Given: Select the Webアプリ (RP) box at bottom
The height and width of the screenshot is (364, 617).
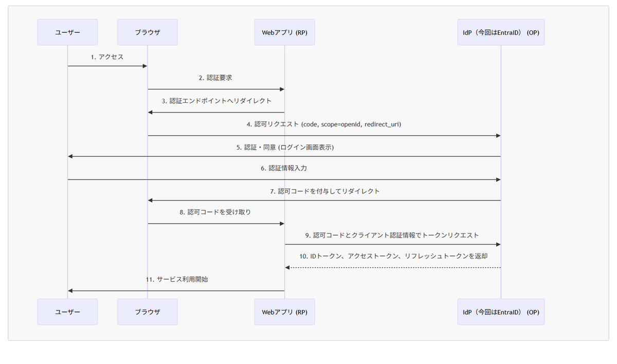Looking at the screenshot, I should point(284,312).
